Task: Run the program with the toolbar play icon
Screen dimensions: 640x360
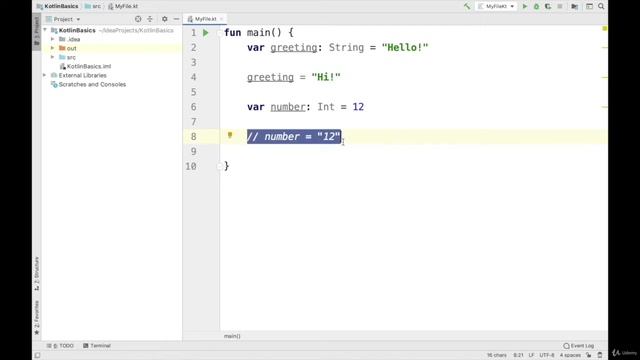Action: click(x=525, y=7)
